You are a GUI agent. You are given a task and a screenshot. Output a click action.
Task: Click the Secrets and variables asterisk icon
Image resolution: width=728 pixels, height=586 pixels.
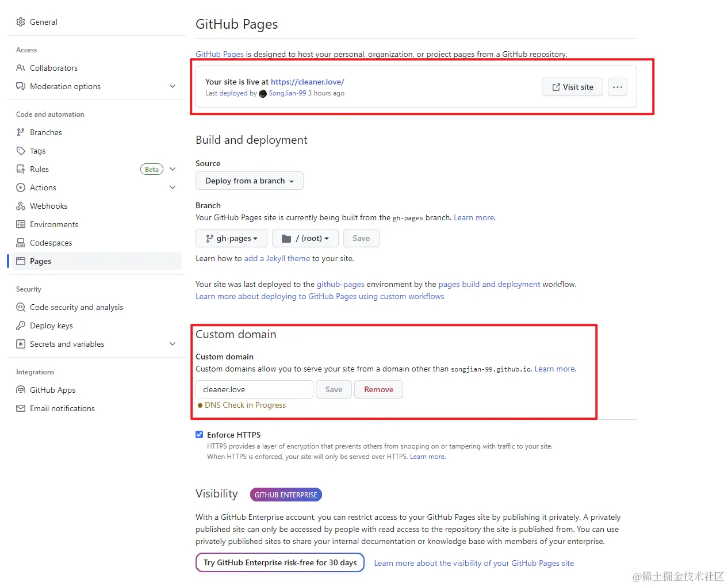[x=21, y=344]
